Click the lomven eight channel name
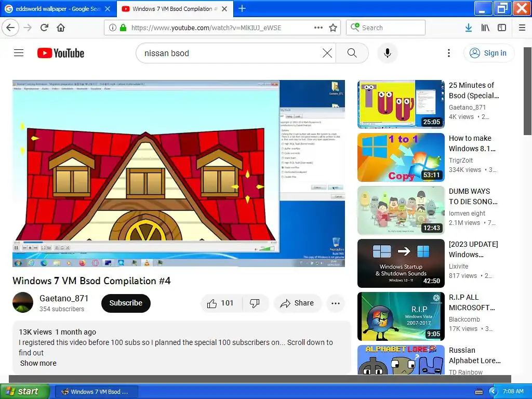The width and height of the screenshot is (532, 399). 467,213
